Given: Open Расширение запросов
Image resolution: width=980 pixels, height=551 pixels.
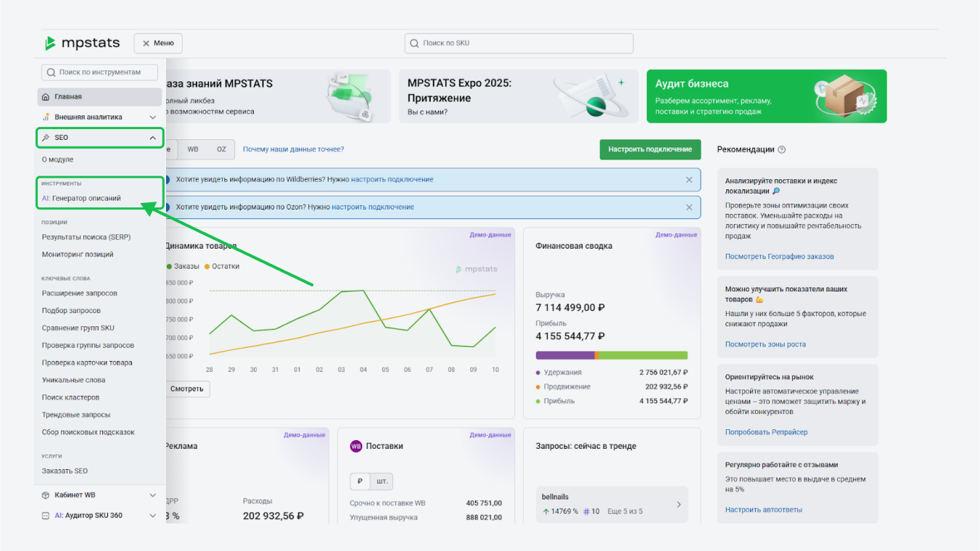Looking at the screenshot, I should pyautogui.click(x=80, y=294).
